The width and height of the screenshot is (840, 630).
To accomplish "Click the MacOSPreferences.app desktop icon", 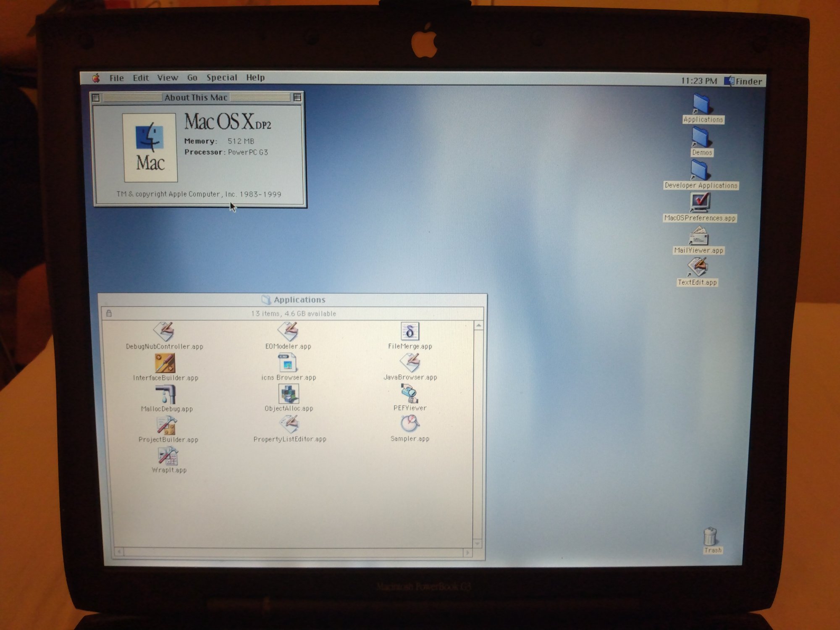I will click(700, 202).
